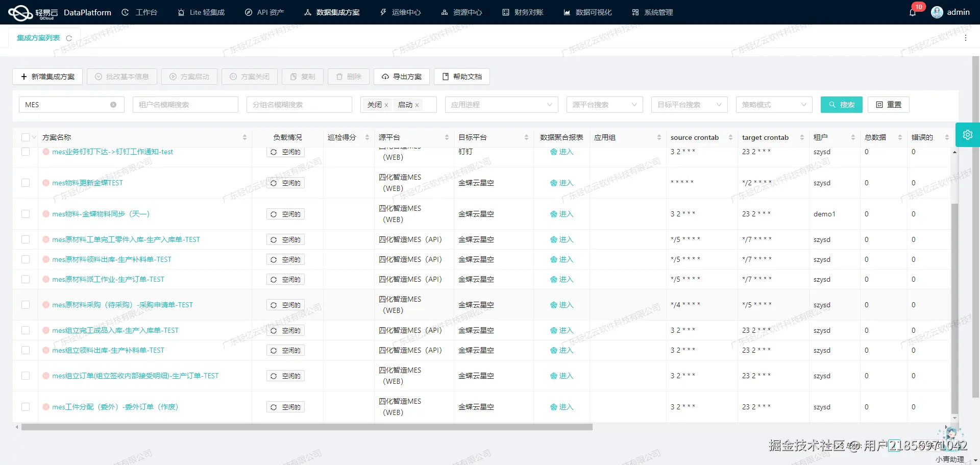Click the 新增集成方案 button
This screenshot has height=465, width=980.
coord(47,77)
